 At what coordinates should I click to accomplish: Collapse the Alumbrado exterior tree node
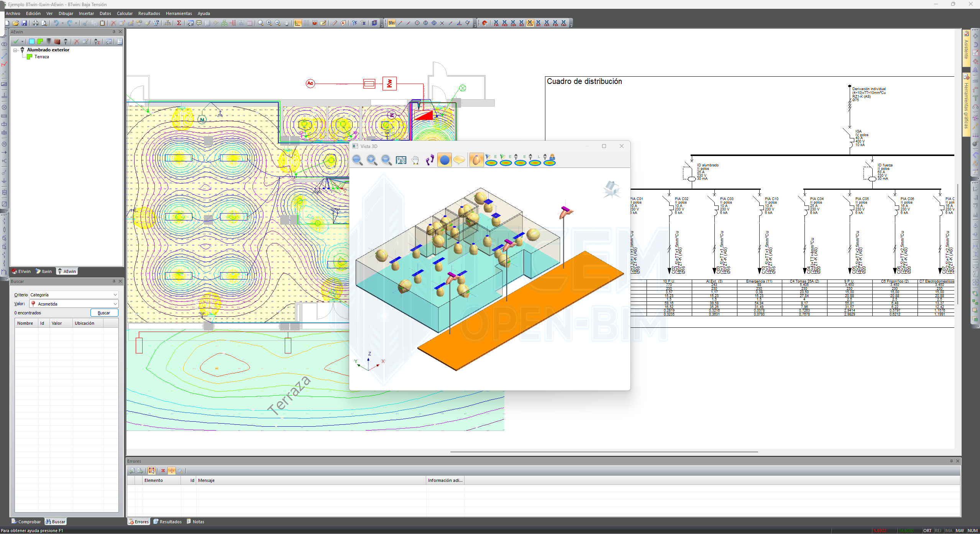(15, 50)
